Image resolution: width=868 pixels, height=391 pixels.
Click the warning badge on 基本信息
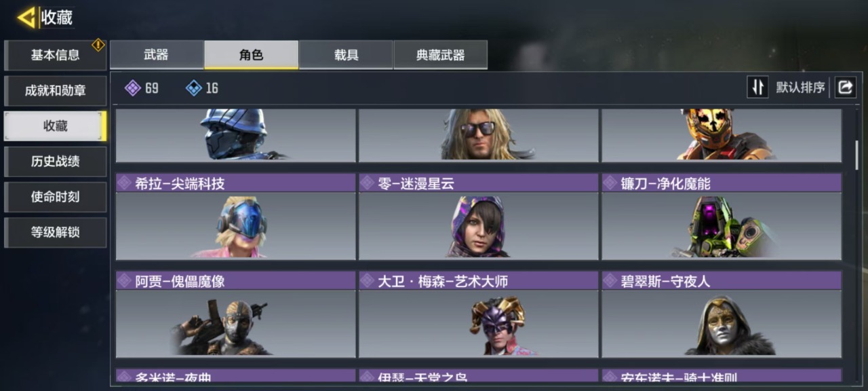pos(98,45)
